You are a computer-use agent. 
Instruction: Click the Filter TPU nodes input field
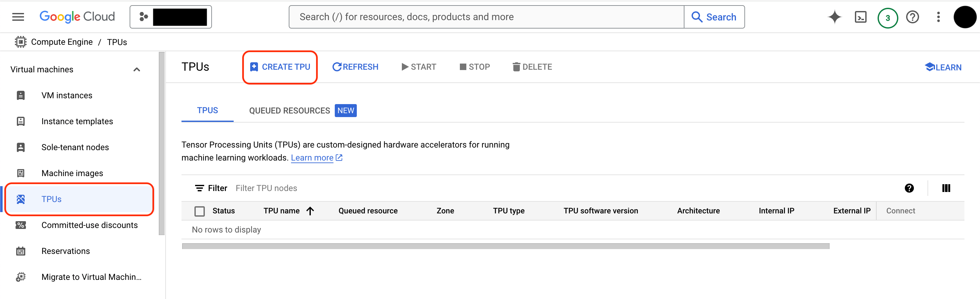(266, 188)
